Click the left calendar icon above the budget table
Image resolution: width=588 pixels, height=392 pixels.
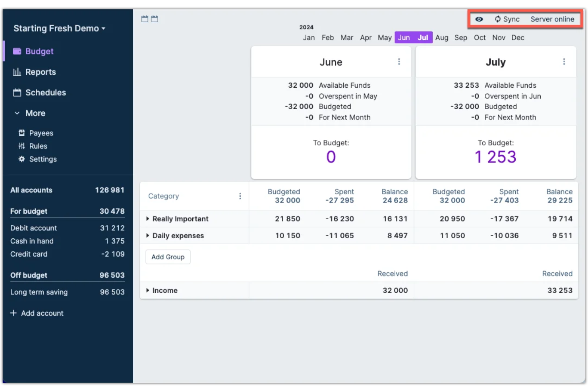pos(144,18)
